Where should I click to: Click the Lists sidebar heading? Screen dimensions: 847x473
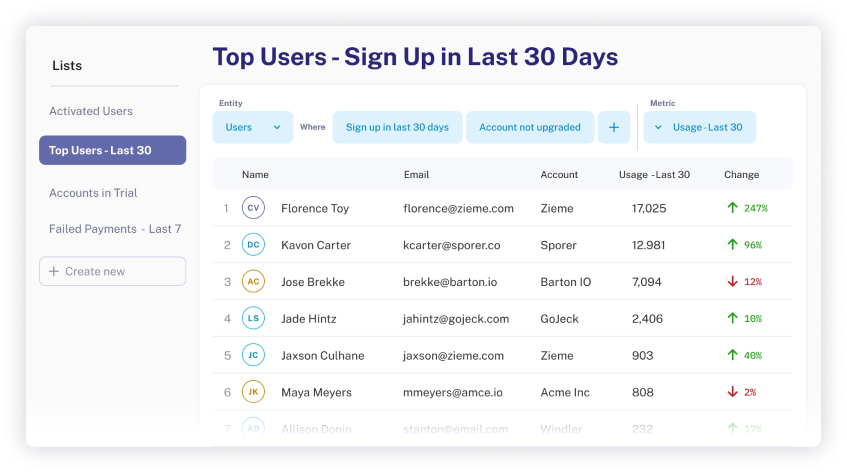[x=67, y=66]
